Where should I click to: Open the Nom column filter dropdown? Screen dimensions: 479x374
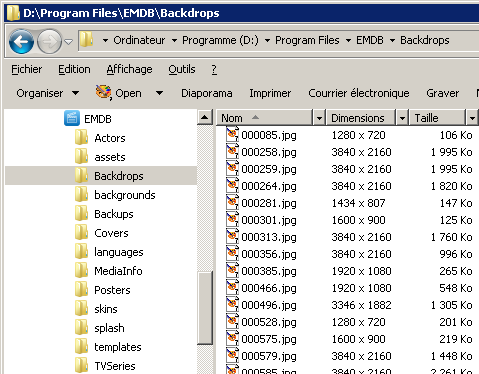tap(319, 118)
